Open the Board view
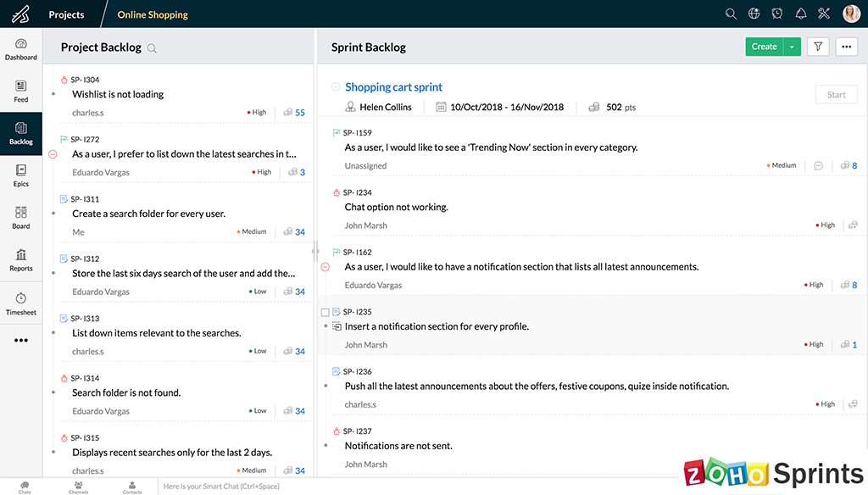The image size is (868, 495). (21, 218)
